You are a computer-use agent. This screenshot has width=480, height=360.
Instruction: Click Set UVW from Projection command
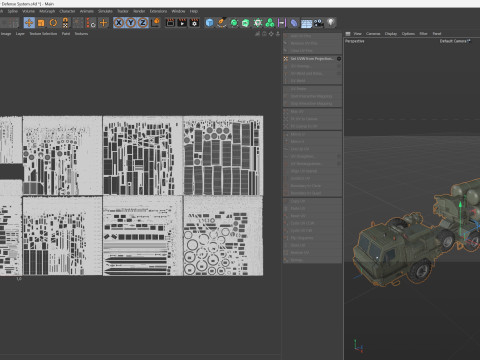[x=312, y=59]
